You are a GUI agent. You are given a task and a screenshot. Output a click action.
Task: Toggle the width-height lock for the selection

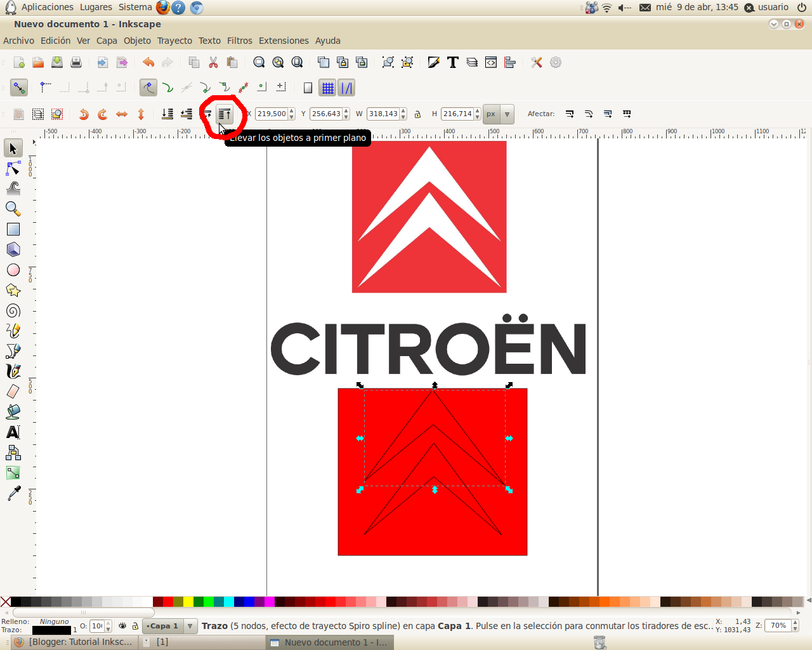417,114
